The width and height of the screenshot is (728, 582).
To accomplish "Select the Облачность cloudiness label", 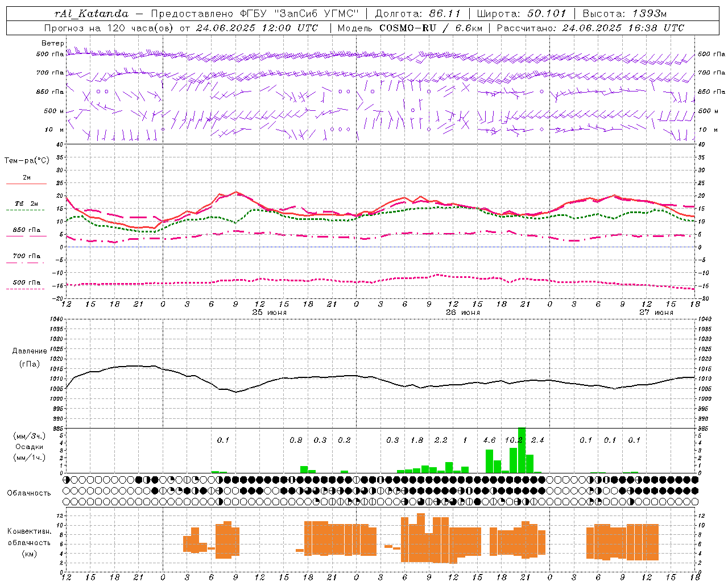I will tap(29, 493).
